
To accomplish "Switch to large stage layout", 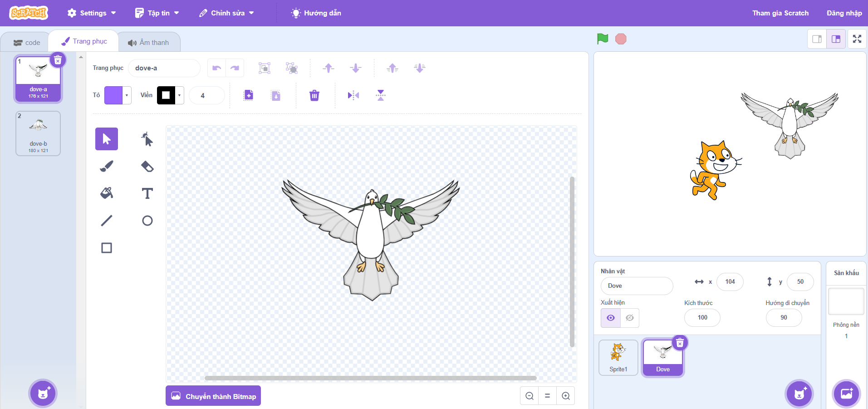I will click(x=836, y=39).
